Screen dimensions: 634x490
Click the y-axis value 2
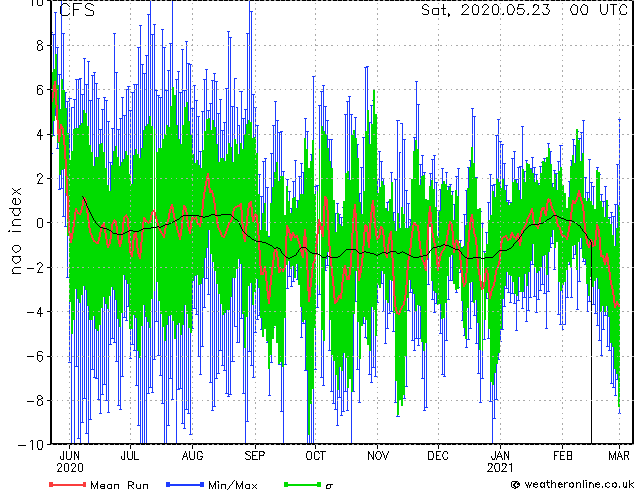(40, 179)
